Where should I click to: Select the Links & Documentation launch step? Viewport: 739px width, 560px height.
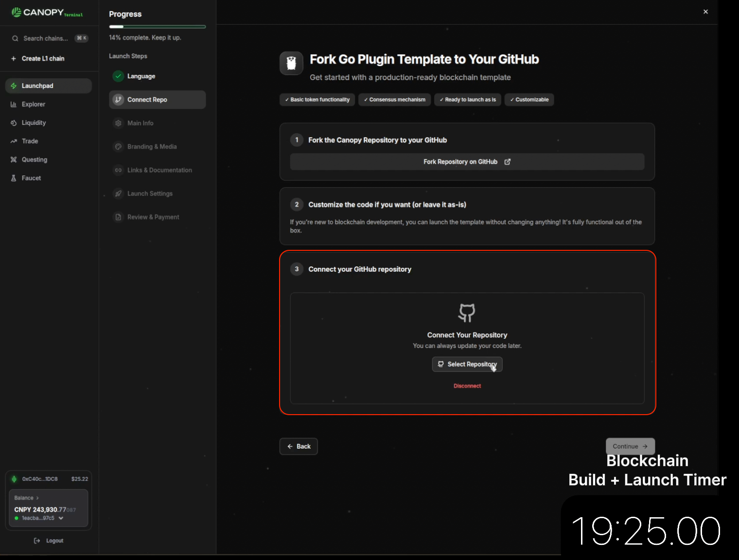(x=157, y=170)
